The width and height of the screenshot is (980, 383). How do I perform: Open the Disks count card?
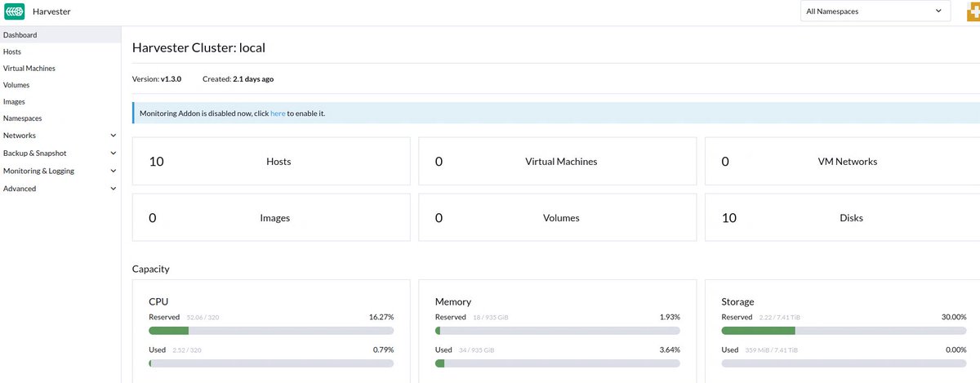[x=843, y=217]
